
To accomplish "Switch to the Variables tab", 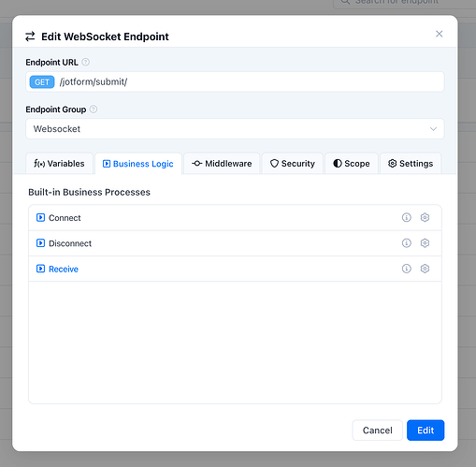I will [59, 164].
